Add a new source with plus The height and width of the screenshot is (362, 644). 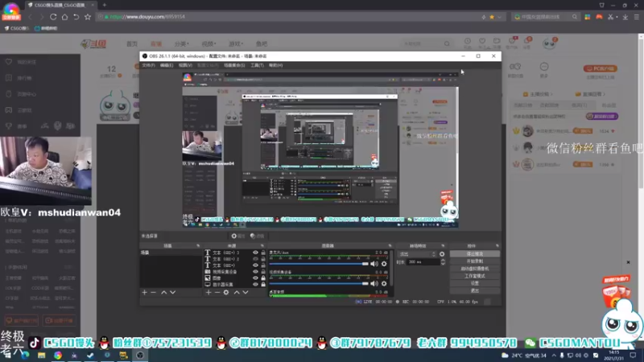click(x=208, y=292)
